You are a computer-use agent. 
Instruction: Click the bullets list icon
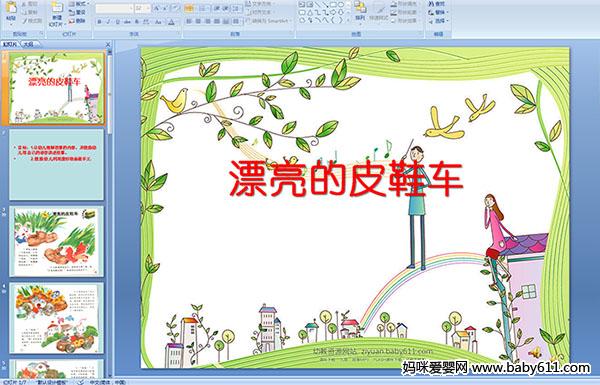click(189, 8)
